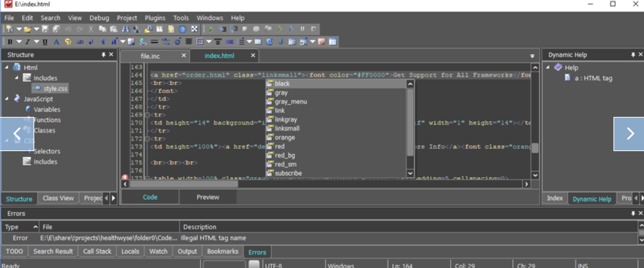Screen dimensions: 644x268
Task: Choose linksmall from the autocomplete list
Action: [287, 128]
